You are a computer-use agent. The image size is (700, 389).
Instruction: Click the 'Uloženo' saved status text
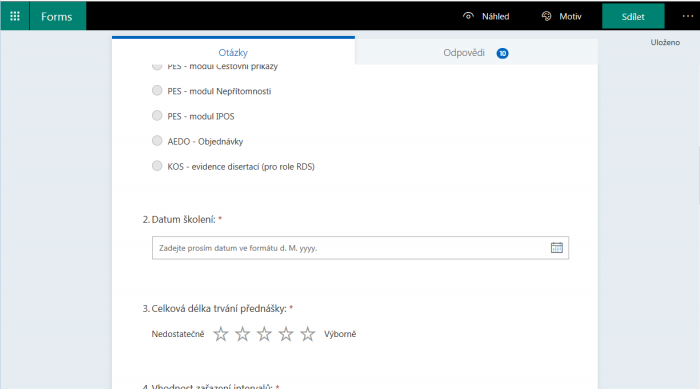[665, 42]
